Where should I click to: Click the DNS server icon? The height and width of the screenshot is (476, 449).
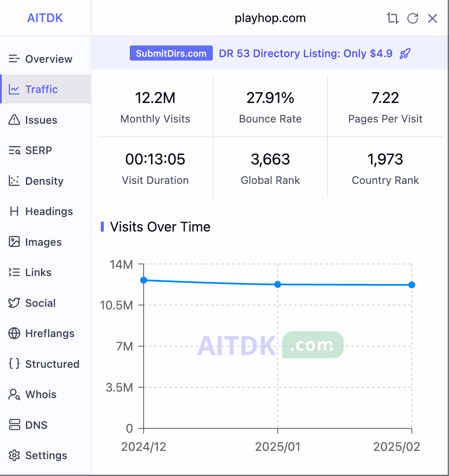coord(14,425)
